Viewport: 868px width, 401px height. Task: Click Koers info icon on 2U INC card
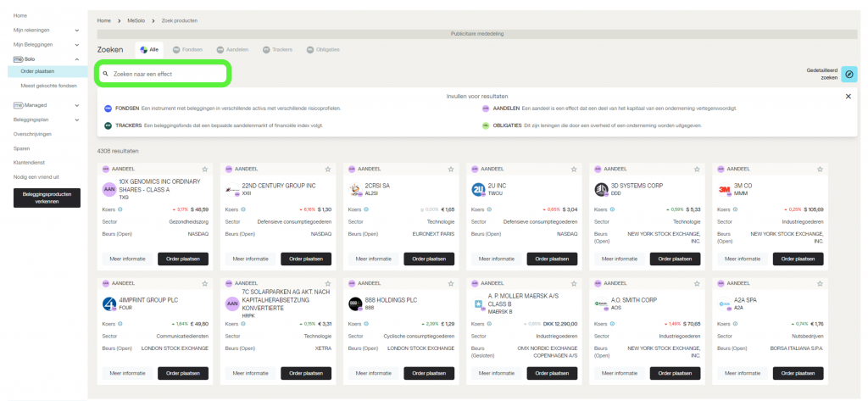(x=489, y=209)
